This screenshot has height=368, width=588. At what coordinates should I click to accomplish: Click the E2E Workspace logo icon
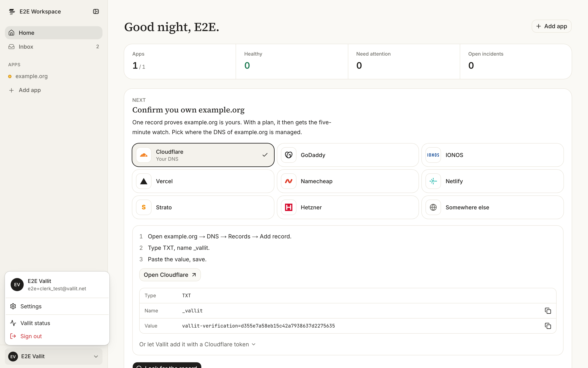point(12,11)
